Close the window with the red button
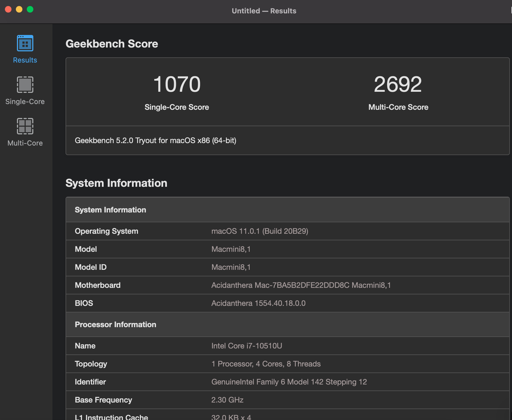The width and height of the screenshot is (512, 420). coord(8,10)
